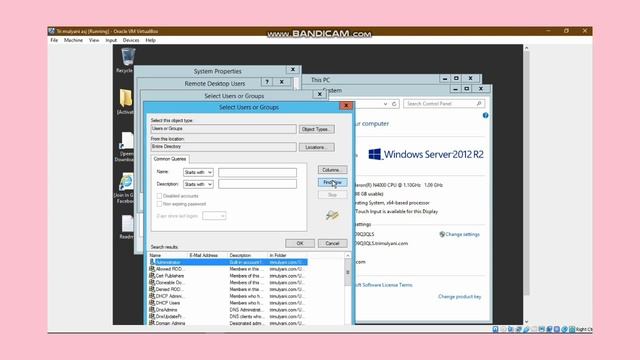The width and height of the screenshot is (640, 360).
Task: Open the Change product key link
Action: tap(460, 296)
